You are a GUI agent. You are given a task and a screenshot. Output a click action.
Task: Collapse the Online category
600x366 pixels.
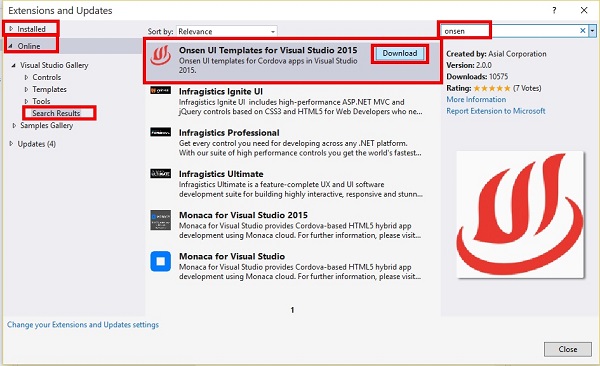(x=11, y=46)
